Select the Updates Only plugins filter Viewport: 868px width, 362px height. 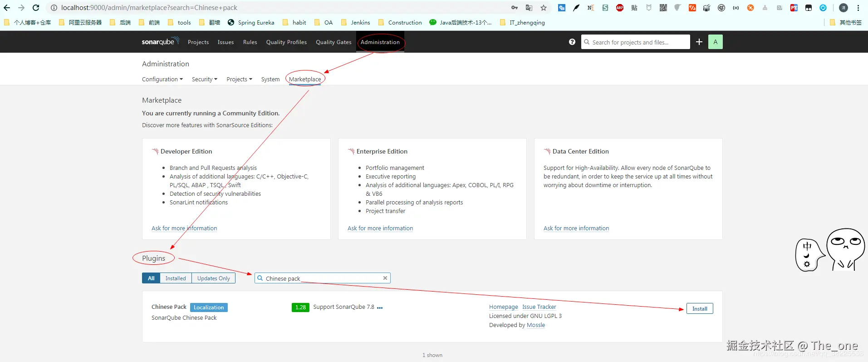point(213,278)
